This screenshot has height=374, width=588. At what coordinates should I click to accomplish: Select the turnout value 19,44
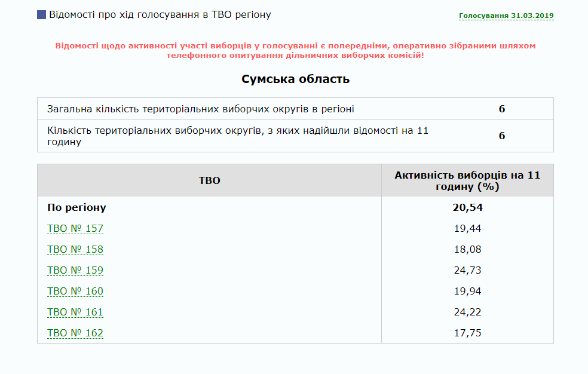[468, 228]
